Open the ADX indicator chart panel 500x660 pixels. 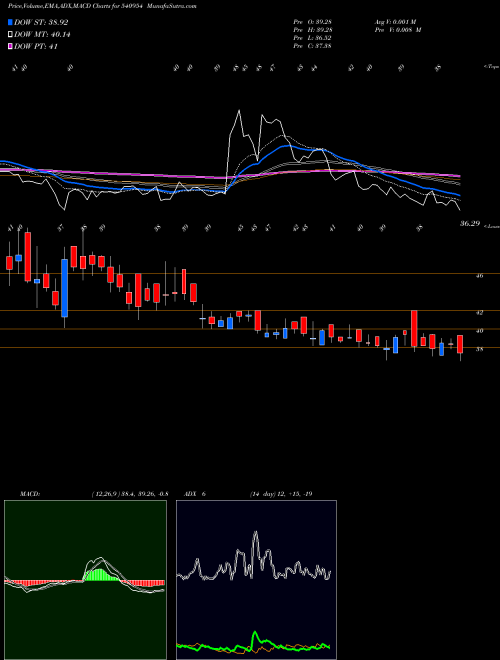(256, 580)
